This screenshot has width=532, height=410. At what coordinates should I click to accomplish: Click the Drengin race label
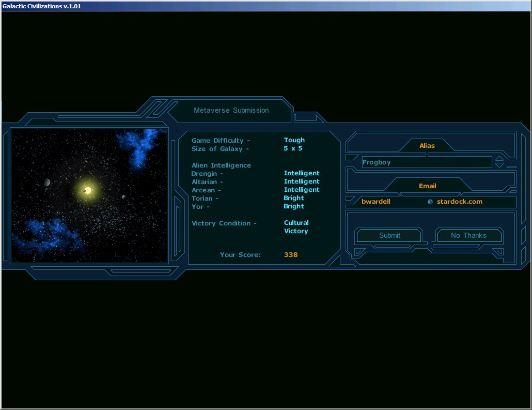207,174
